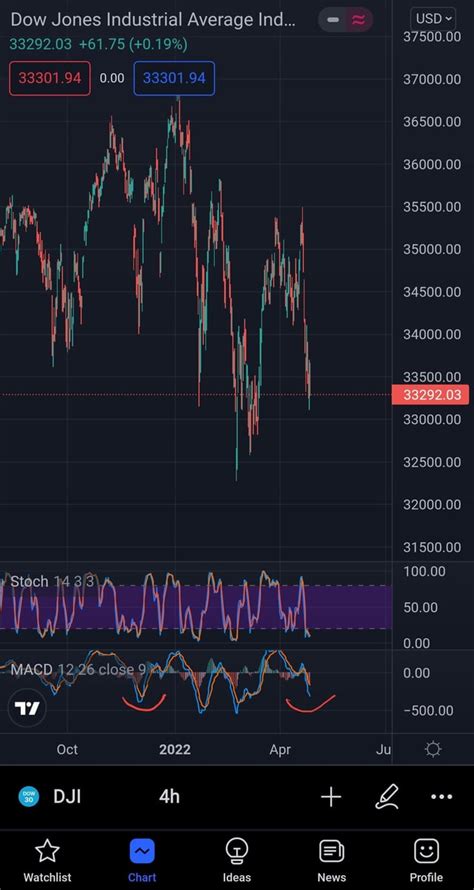Switch to the Watchlist tab
This screenshot has width=474, height=890.
[x=47, y=861]
